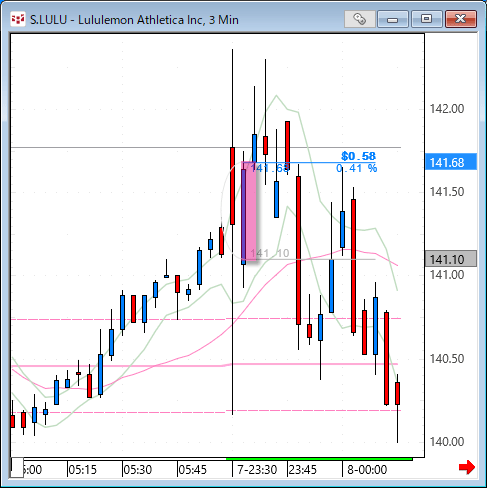Click the 23:45 time axis label
The height and width of the screenshot is (488, 487).
303,470
